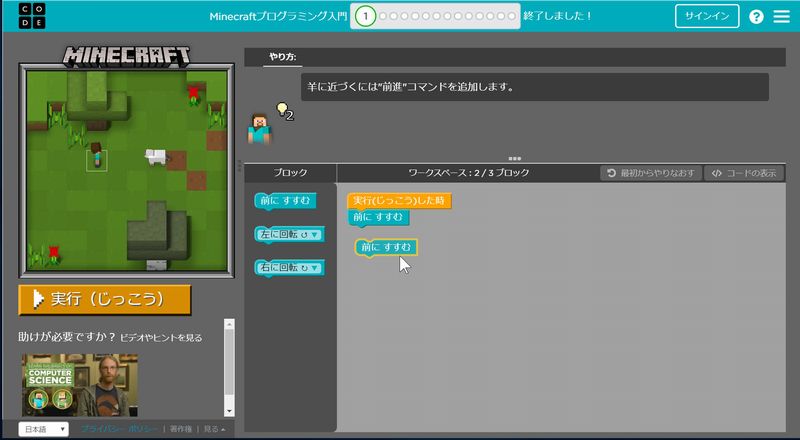Click 最初からやりなおす reset button

650,173
